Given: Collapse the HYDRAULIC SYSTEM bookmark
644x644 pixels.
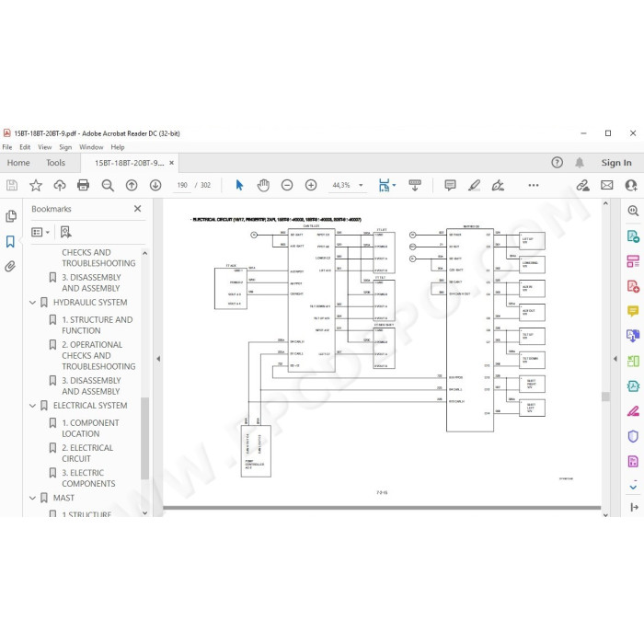Looking at the screenshot, I should 33,303.
